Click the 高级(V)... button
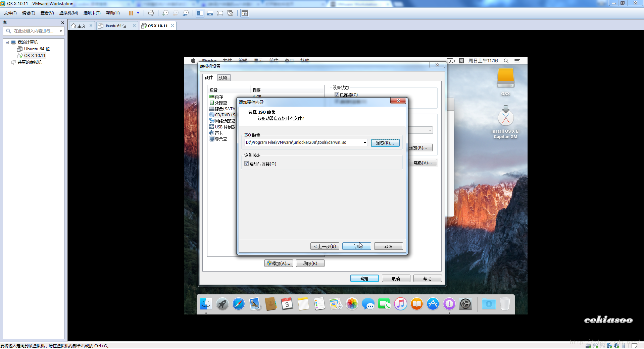The width and height of the screenshot is (644, 349). tap(423, 163)
